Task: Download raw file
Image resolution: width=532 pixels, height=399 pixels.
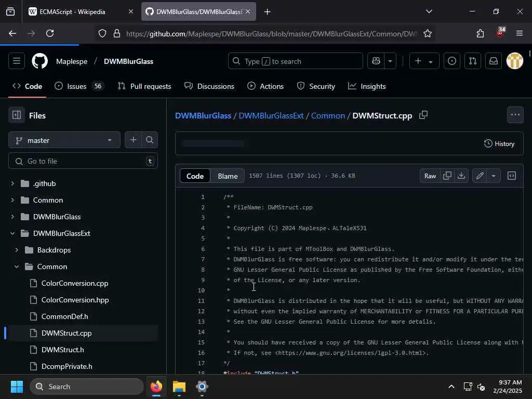Action: [x=461, y=176]
